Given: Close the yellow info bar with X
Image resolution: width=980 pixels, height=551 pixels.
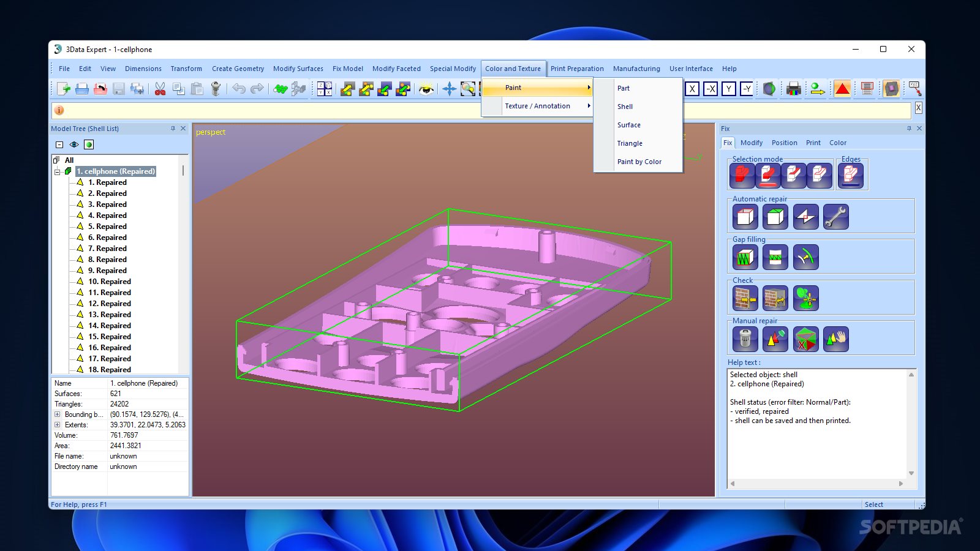Looking at the screenshot, I should pyautogui.click(x=918, y=108).
